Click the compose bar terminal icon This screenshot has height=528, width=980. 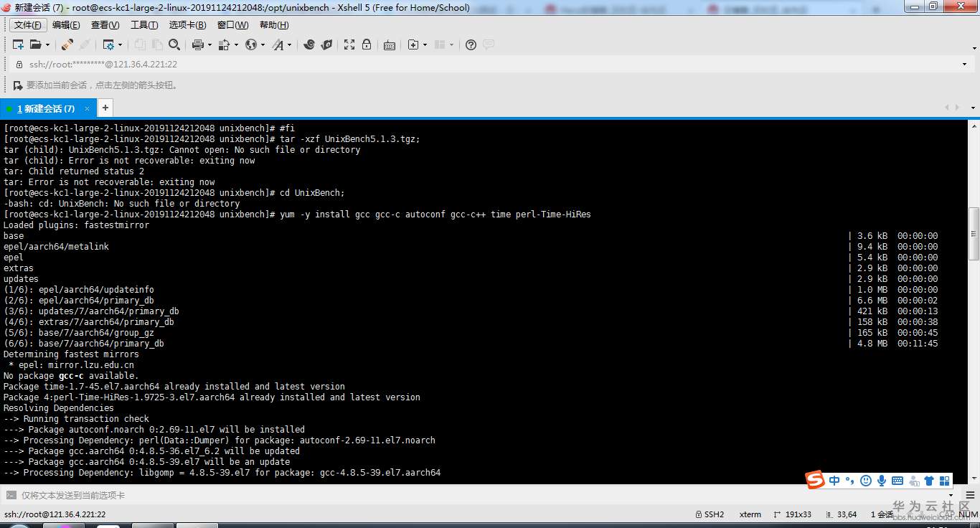pos(11,495)
